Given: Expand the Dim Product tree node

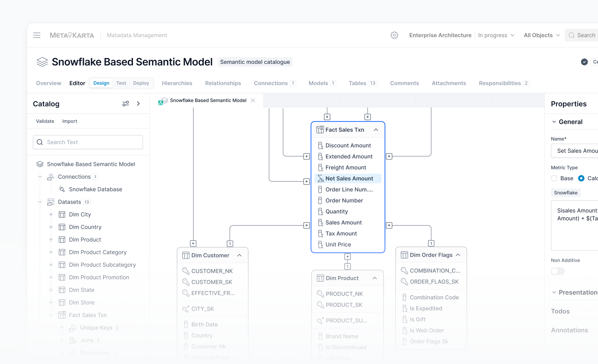Looking at the screenshot, I should click(51, 240).
